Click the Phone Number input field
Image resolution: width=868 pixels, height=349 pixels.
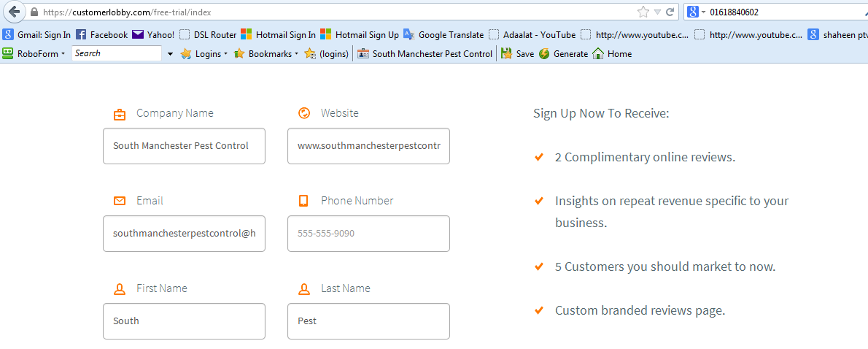coord(368,234)
